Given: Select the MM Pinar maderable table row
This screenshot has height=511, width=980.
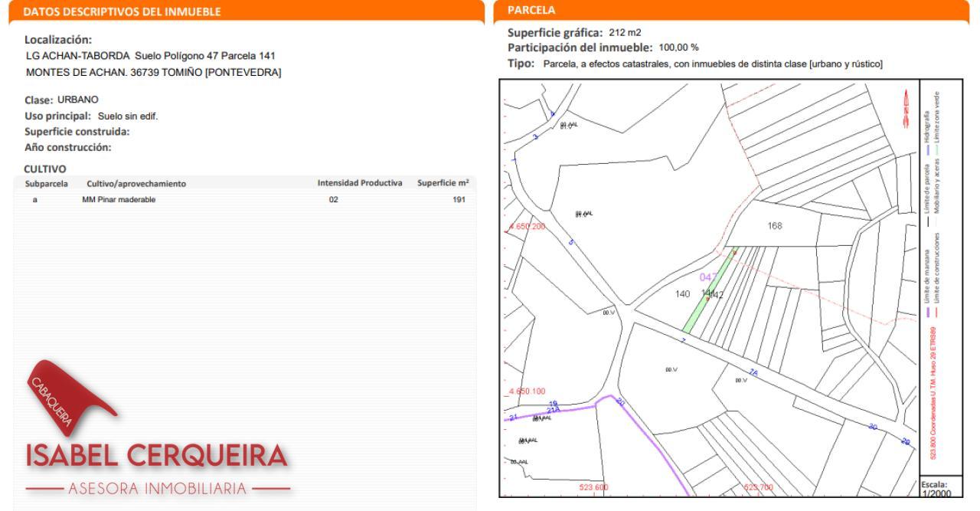Looking at the screenshot, I should pyautogui.click(x=245, y=199).
